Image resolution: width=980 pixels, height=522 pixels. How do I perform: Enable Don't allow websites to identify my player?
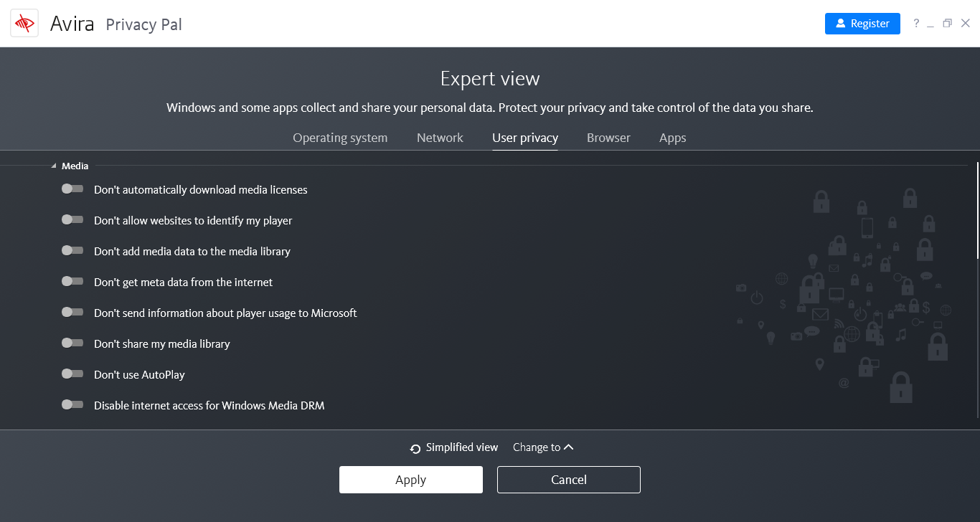tap(72, 220)
